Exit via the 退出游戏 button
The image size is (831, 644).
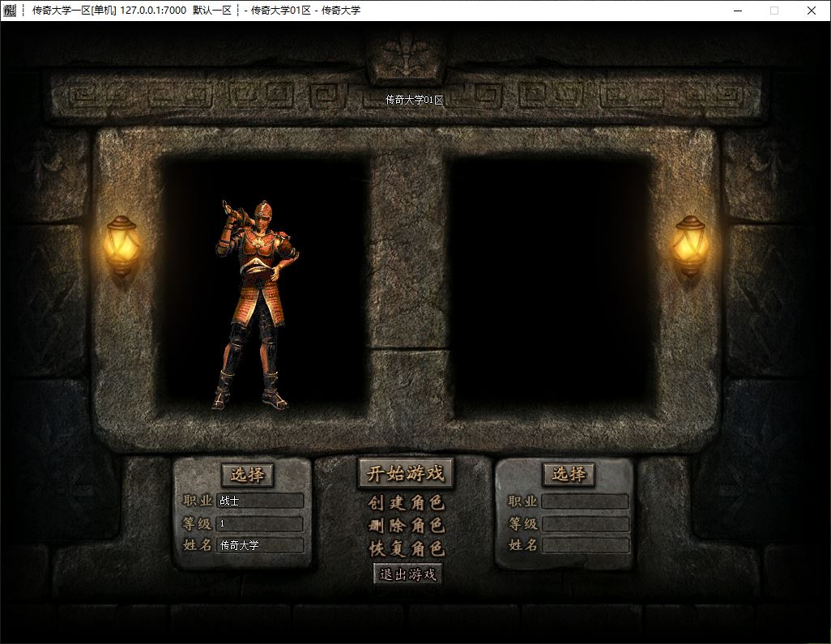[407, 574]
